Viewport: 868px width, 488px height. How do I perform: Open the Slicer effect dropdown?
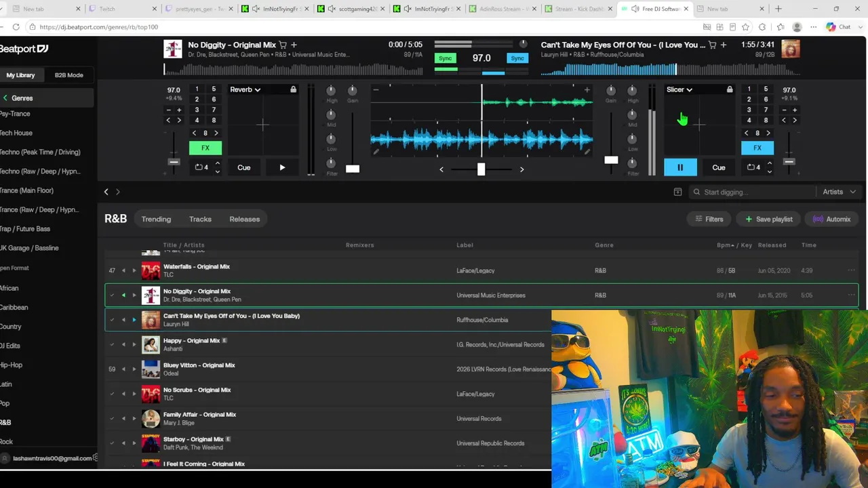tap(679, 89)
